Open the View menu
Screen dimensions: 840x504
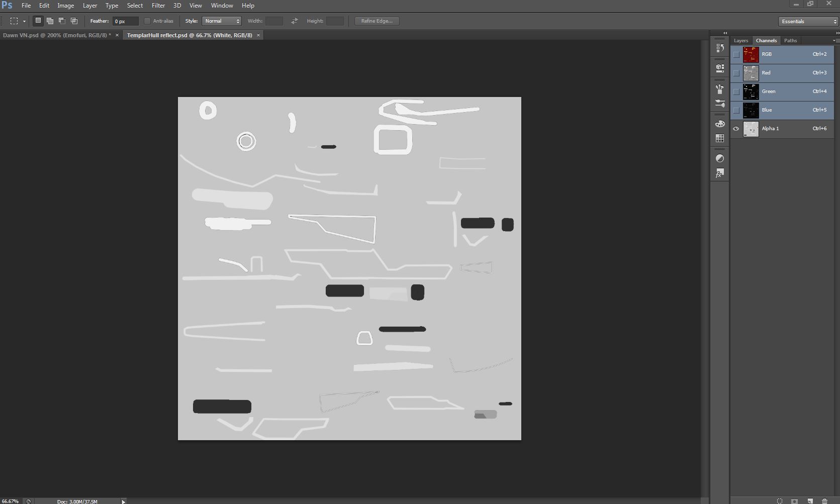pos(196,6)
